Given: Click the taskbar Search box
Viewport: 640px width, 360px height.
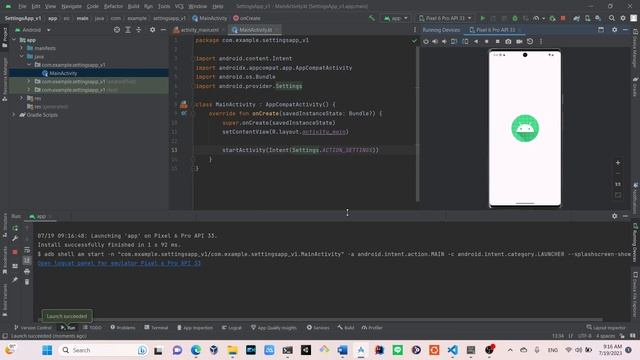Looking at the screenshot, I should pos(104,350).
